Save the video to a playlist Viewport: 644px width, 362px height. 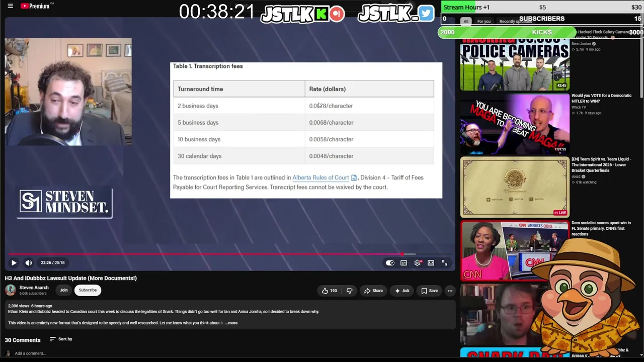click(x=429, y=291)
